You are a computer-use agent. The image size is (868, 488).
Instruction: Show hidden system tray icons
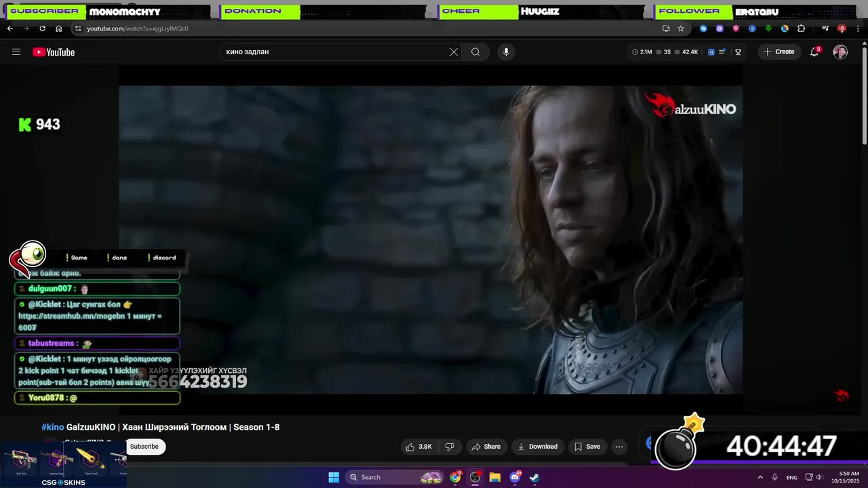pyautogui.click(x=759, y=477)
